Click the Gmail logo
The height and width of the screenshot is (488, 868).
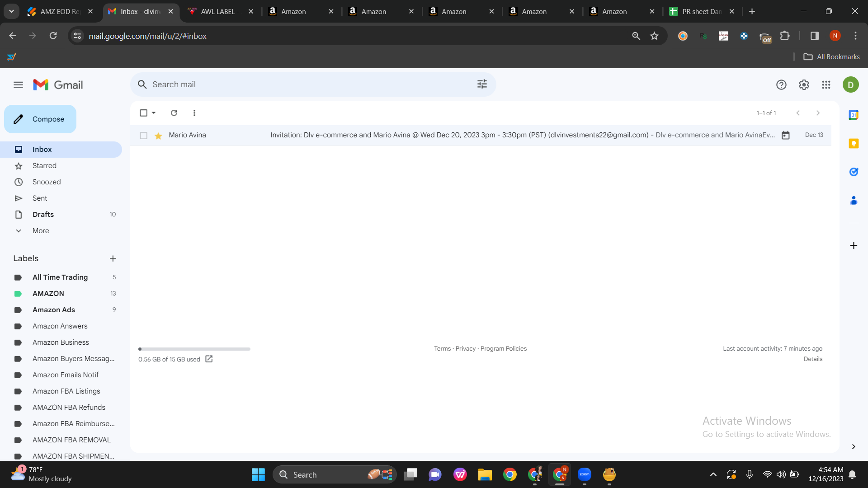58,85
